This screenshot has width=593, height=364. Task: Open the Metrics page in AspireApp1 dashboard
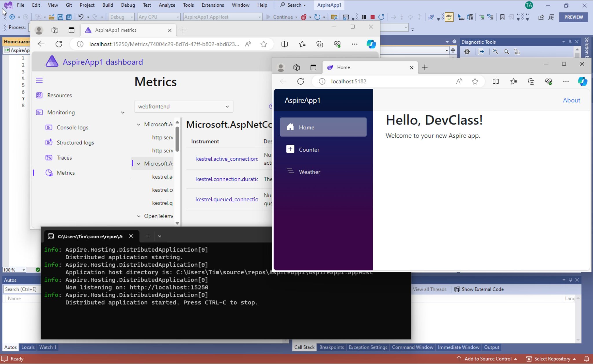click(66, 173)
